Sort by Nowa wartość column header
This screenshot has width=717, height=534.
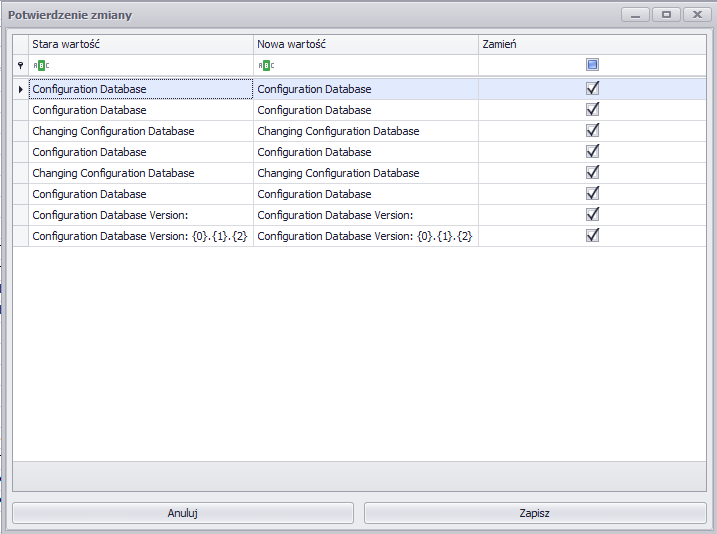coord(366,44)
